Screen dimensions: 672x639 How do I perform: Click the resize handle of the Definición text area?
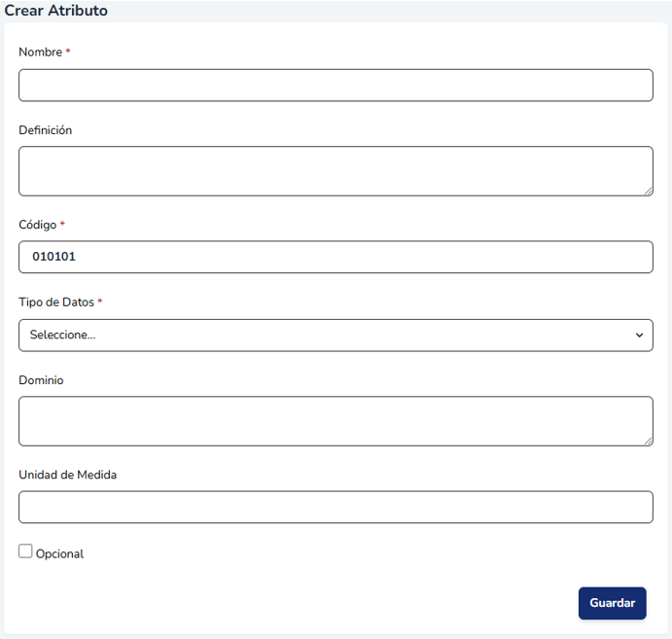tap(648, 191)
